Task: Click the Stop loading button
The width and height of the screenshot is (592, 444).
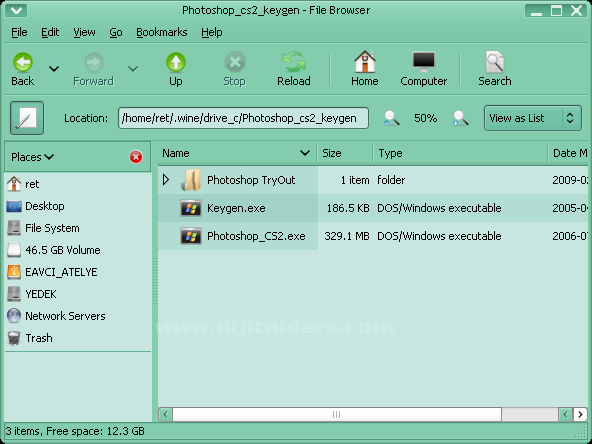Action: 234,69
